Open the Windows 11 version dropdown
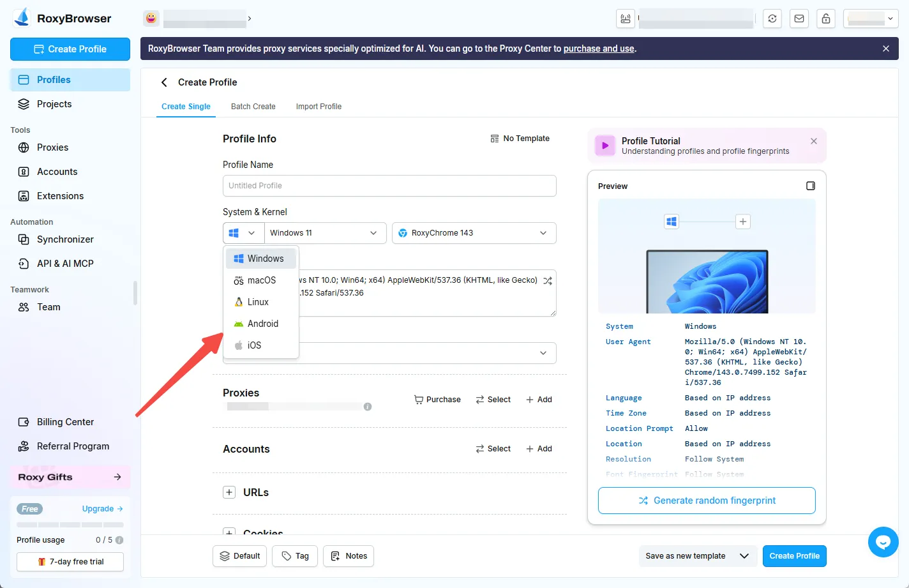The height and width of the screenshot is (588, 909). pyautogui.click(x=325, y=233)
